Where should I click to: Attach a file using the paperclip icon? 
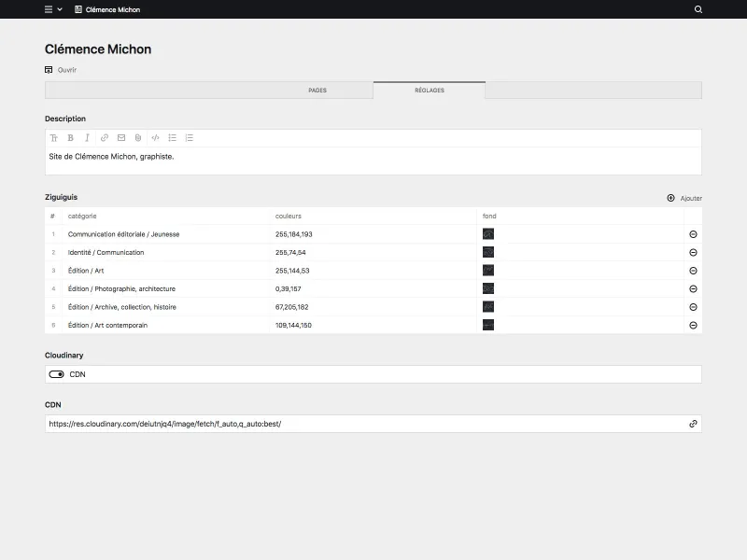point(137,137)
